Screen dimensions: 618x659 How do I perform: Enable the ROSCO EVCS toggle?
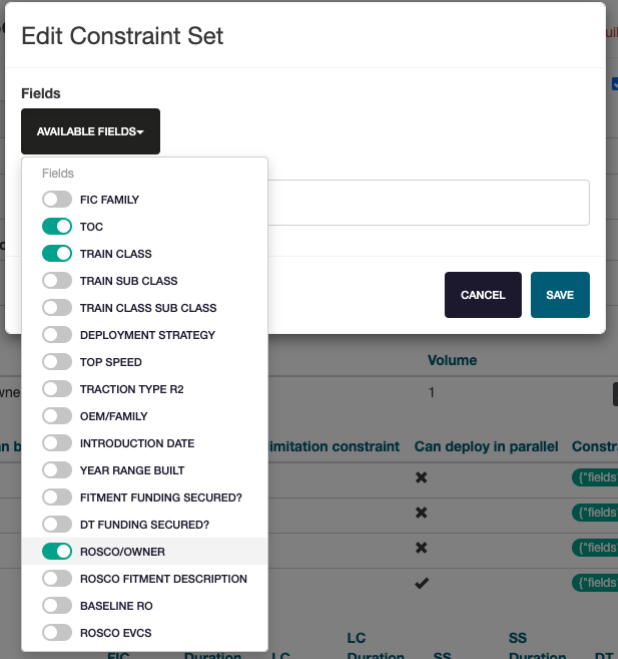click(x=57, y=632)
